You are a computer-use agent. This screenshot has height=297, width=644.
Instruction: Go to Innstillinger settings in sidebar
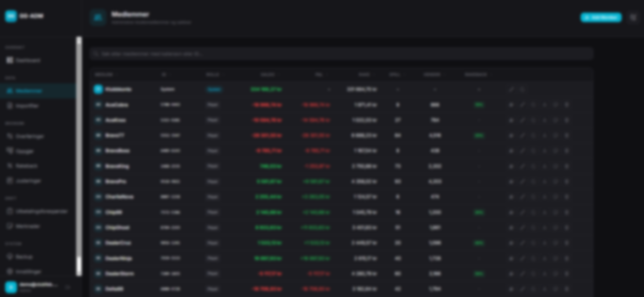(29, 271)
